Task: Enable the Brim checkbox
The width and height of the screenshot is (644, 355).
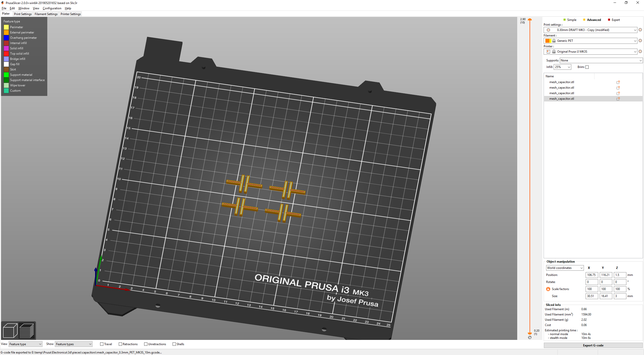Action: [x=586, y=67]
